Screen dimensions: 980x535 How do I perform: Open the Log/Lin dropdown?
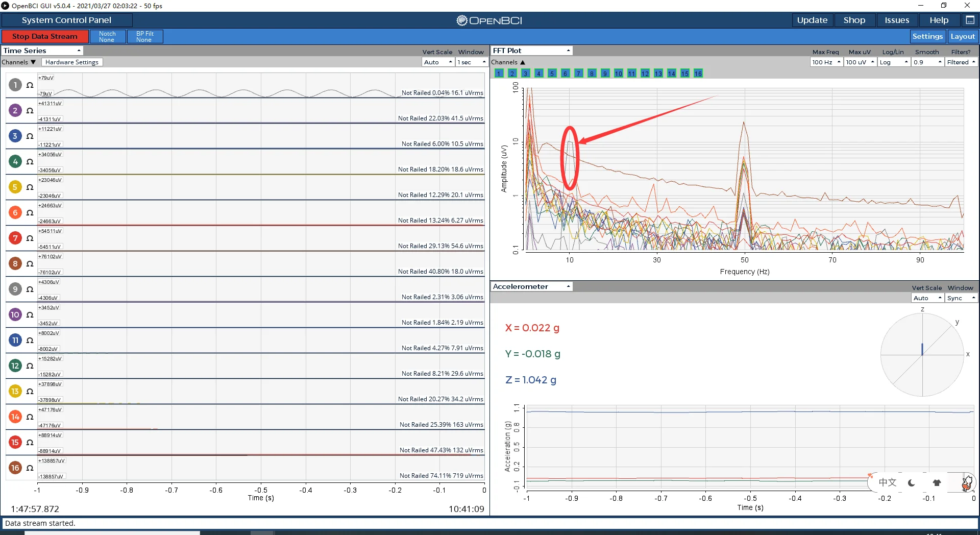(x=894, y=62)
